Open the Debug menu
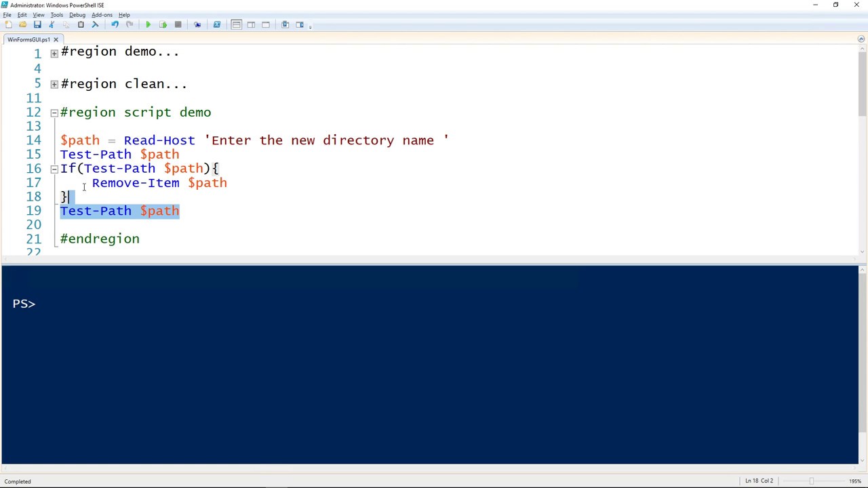Image resolution: width=868 pixels, height=488 pixels. [x=77, y=15]
